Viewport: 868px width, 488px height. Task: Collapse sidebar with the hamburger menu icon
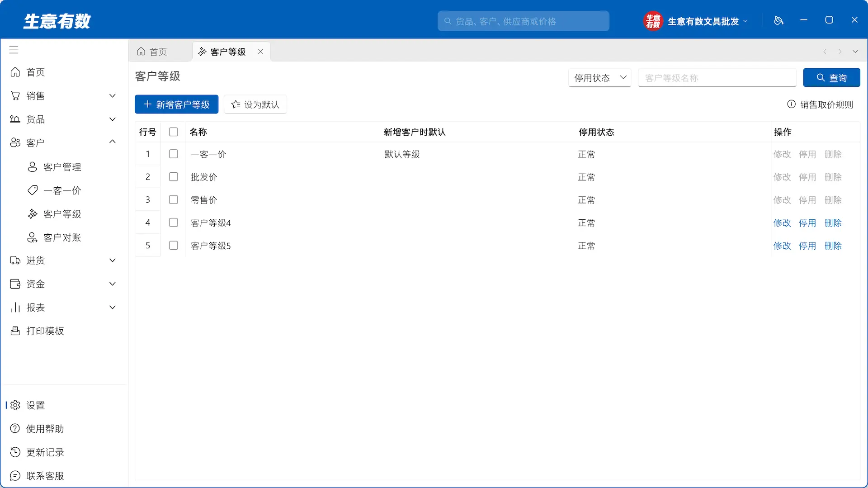14,50
